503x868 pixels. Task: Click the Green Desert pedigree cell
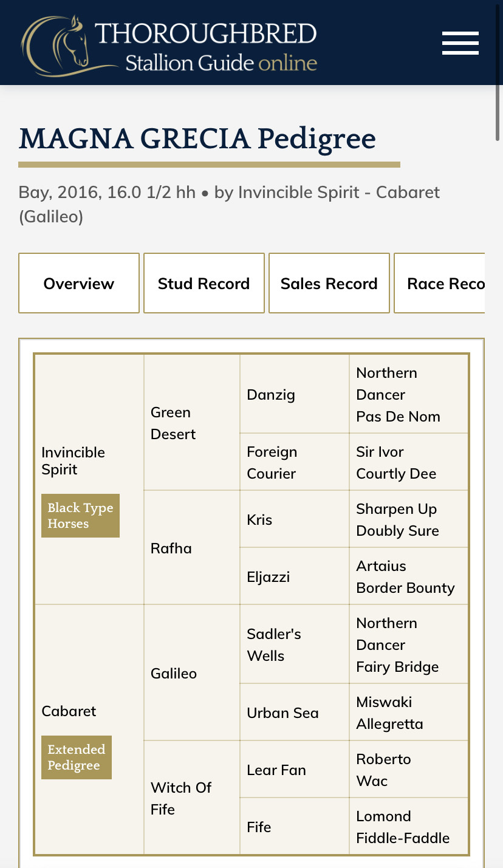(x=173, y=423)
